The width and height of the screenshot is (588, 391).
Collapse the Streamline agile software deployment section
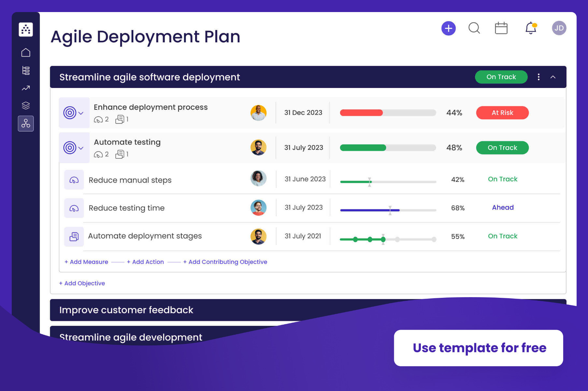(x=553, y=77)
